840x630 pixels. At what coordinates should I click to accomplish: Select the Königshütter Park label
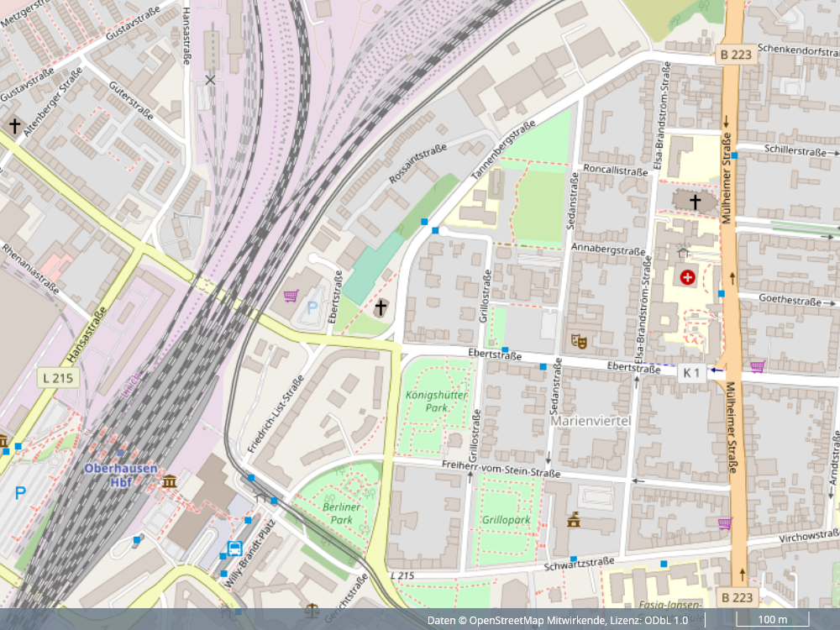click(426, 401)
